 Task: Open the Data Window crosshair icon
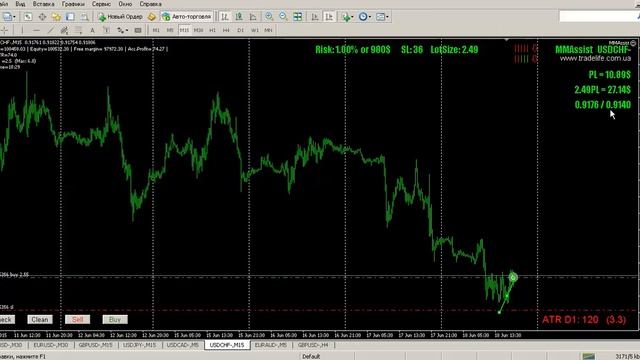[42, 17]
